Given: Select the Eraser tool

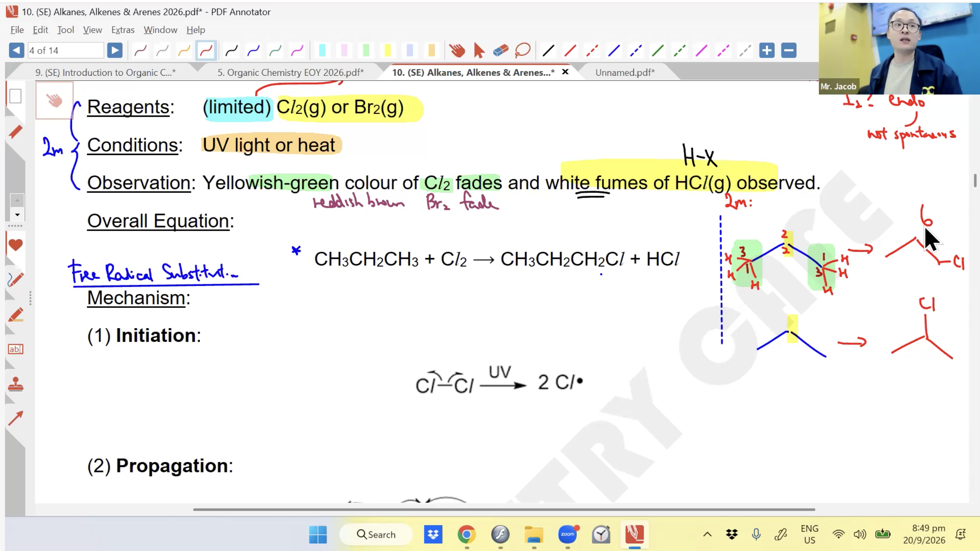Looking at the screenshot, I should pos(501,51).
